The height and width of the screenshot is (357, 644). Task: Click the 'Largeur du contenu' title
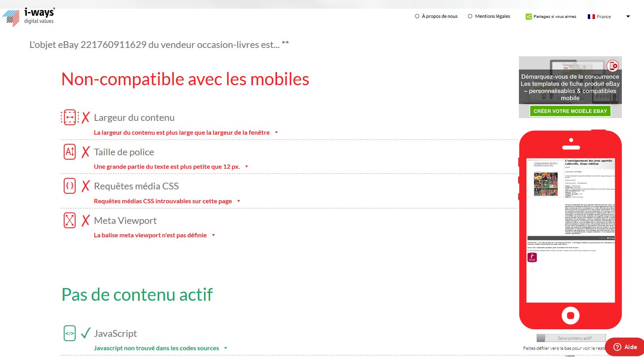(134, 118)
